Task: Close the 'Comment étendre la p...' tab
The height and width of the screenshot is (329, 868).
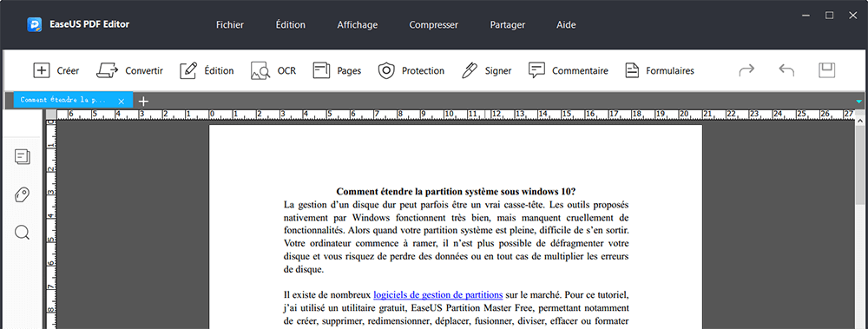Action: 122,101
